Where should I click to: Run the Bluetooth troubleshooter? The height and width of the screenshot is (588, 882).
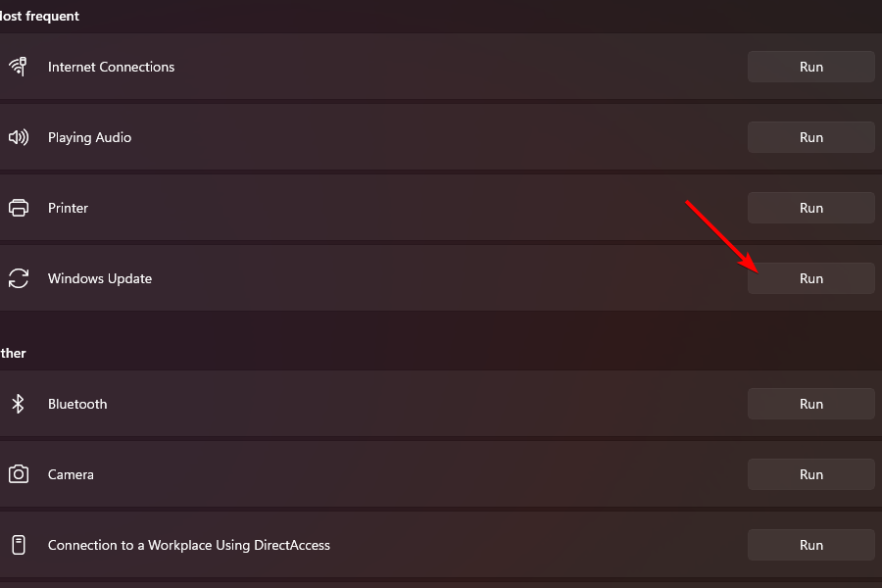(810, 404)
